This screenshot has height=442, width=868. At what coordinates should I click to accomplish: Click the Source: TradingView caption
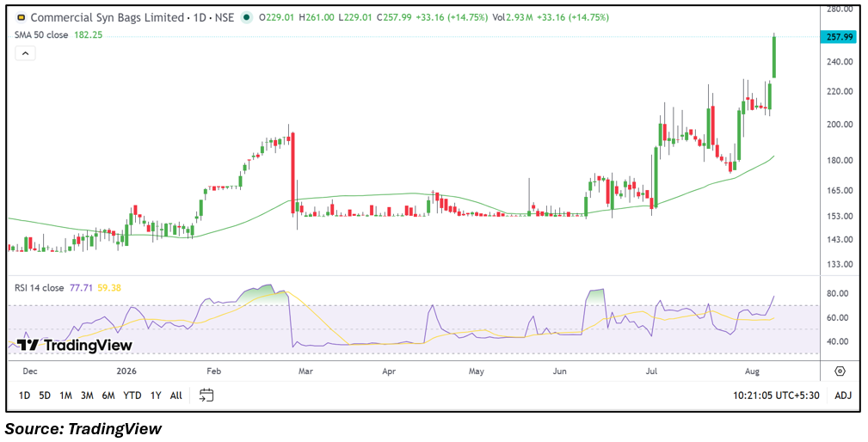coord(83,428)
